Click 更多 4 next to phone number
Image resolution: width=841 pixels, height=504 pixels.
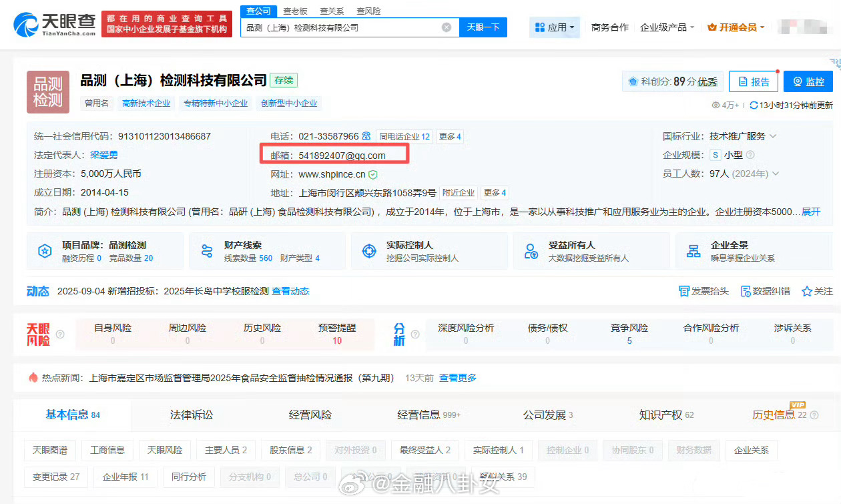450,136
